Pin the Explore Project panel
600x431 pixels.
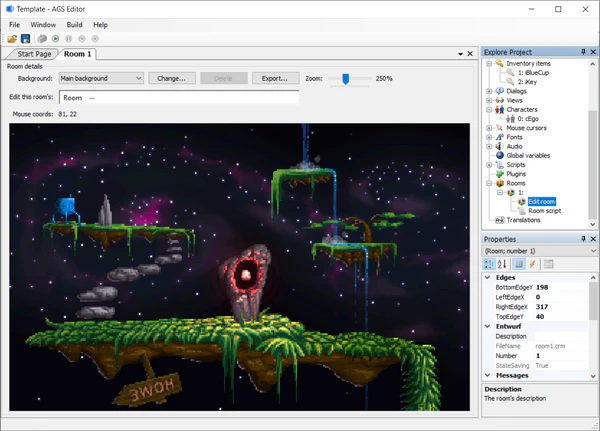582,51
